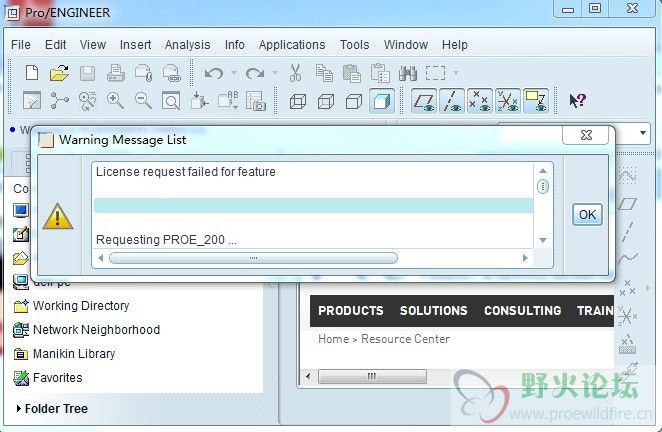Toggle annotation element display
Screen dimensions: 662x432
tap(536, 101)
